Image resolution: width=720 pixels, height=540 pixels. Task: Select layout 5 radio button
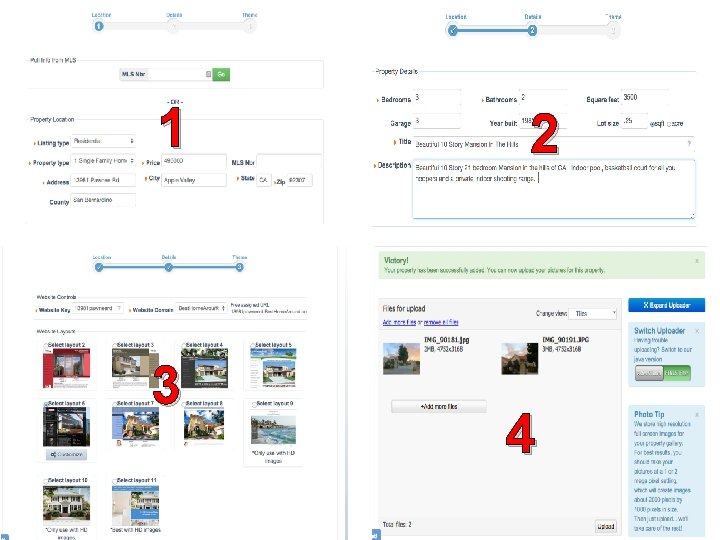[253, 345]
